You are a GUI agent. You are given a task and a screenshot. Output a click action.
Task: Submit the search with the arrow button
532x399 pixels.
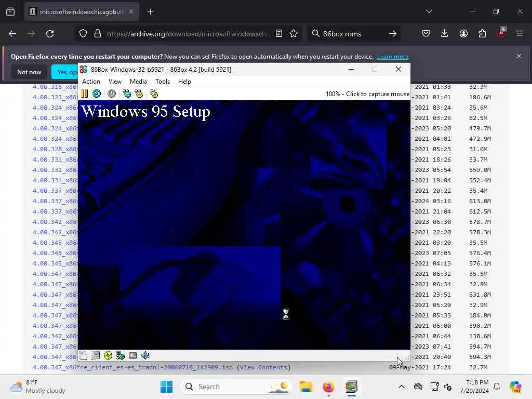click(393, 34)
